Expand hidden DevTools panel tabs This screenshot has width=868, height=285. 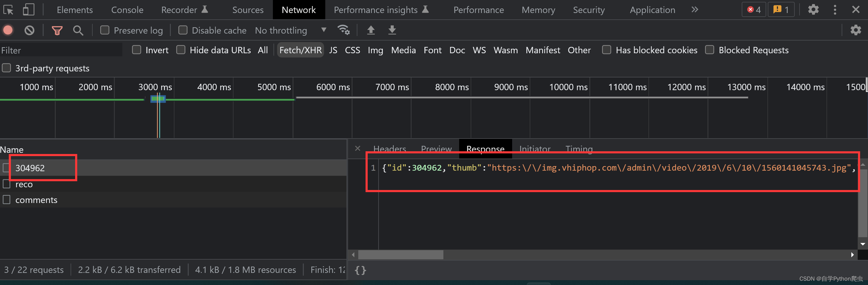click(x=695, y=9)
